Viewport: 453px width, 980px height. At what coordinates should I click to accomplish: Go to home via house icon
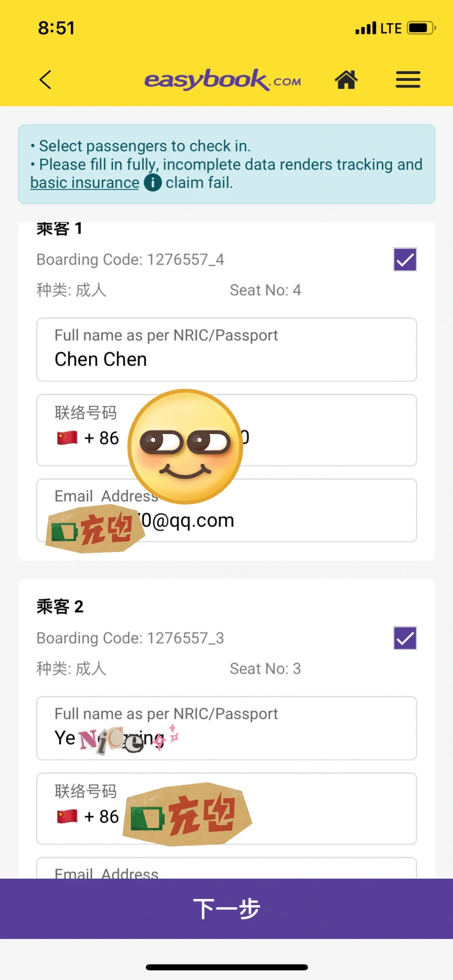coord(346,80)
